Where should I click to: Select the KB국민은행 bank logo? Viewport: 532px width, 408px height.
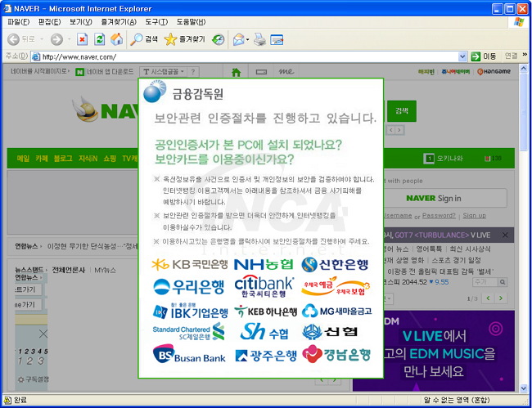tap(190, 265)
